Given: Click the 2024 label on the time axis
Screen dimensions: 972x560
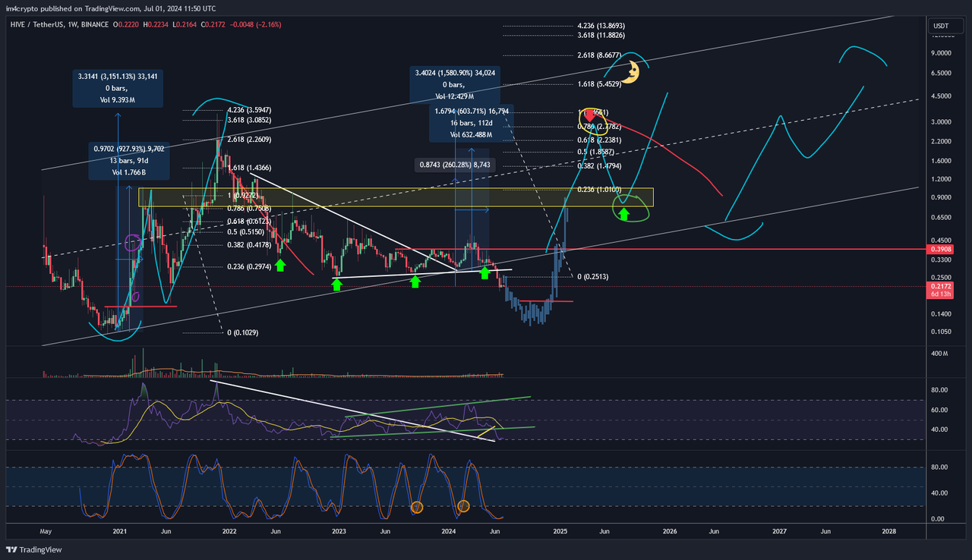Looking at the screenshot, I should pos(450,532).
